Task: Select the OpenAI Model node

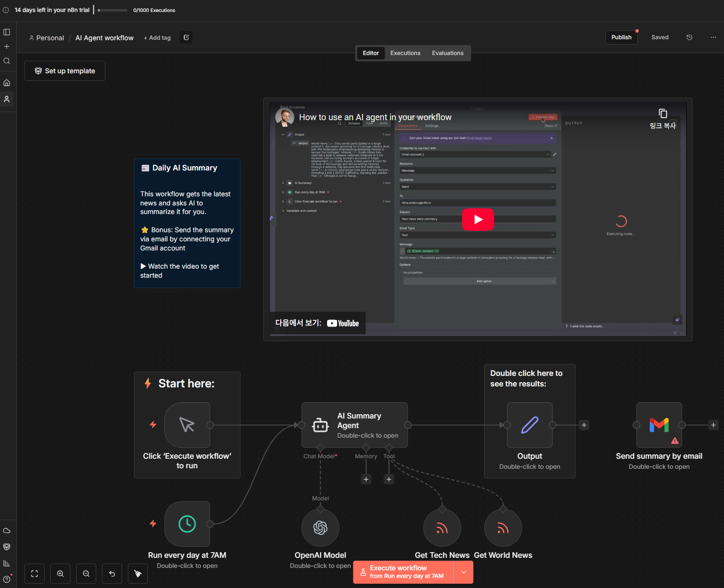Action: [320, 528]
